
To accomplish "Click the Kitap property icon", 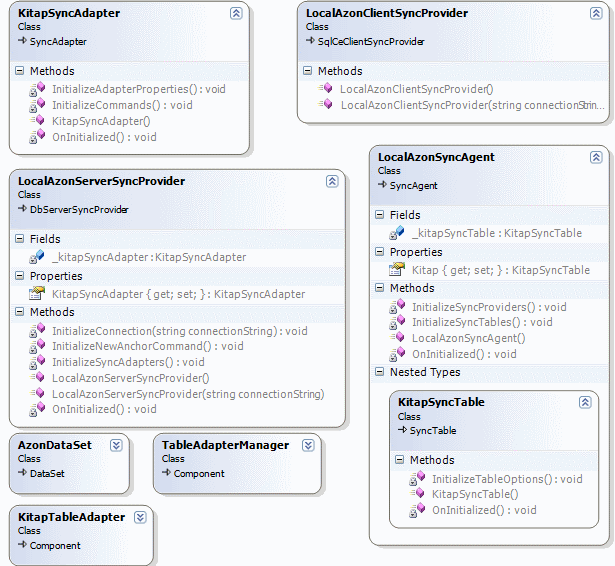I will tap(397, 270).
